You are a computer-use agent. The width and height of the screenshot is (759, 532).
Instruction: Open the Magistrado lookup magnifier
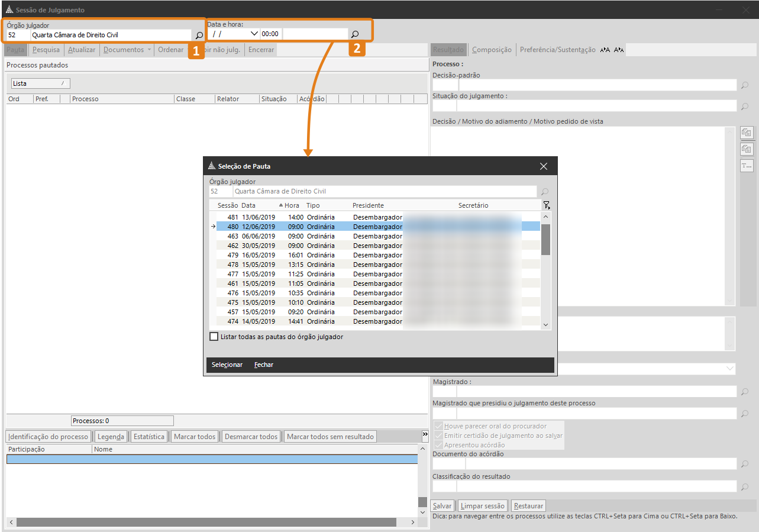[745, 392]
